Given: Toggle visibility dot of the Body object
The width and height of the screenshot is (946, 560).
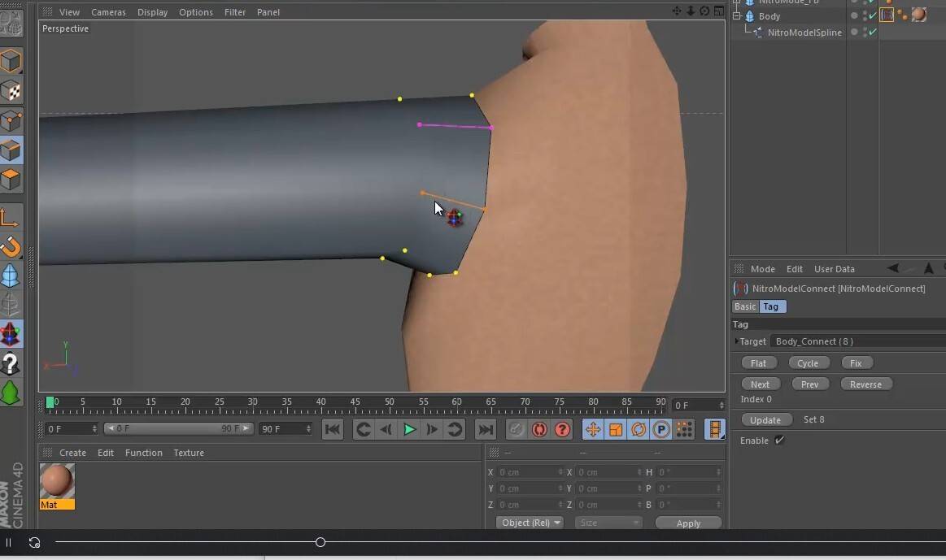Looking at the screenshot, I should pos(853,15).
